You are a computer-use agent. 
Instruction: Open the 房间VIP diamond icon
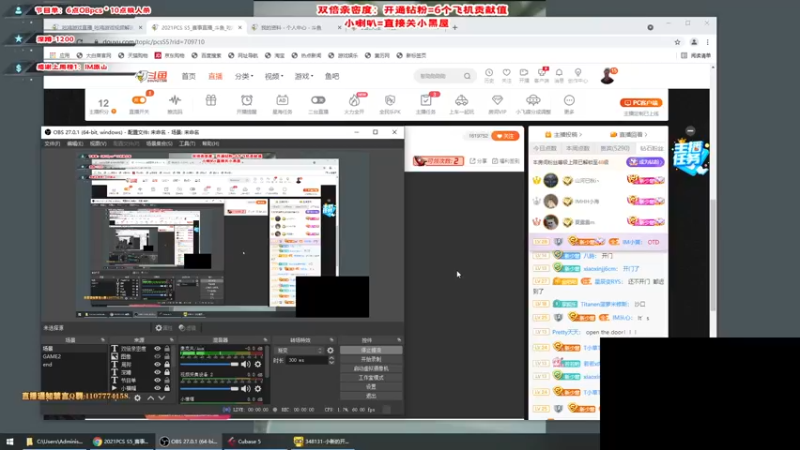pos(497,101)
